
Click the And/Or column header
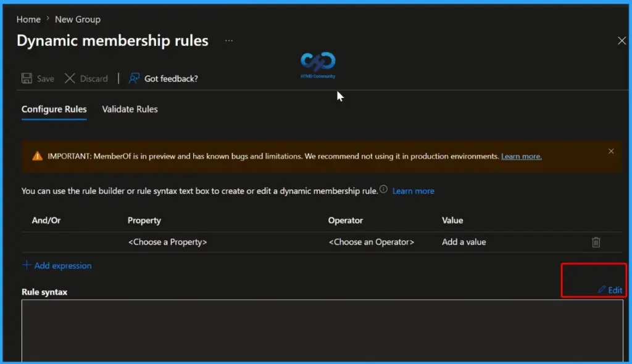pos(46,220)
